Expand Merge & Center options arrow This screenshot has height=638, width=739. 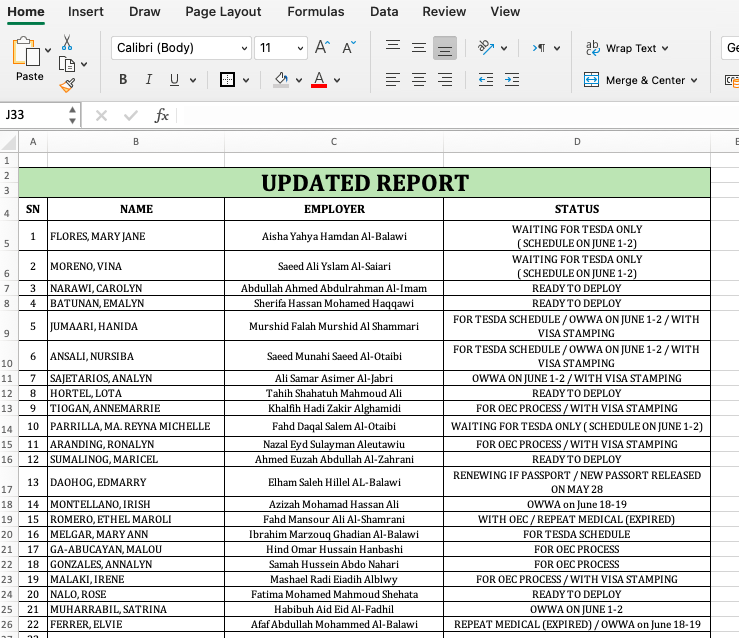tap(694, 80)
